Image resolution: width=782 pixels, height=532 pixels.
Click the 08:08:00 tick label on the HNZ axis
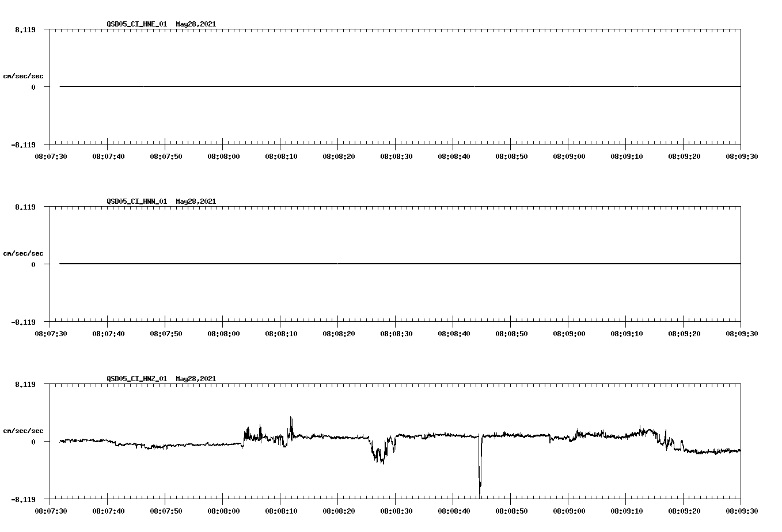(223, 510)
